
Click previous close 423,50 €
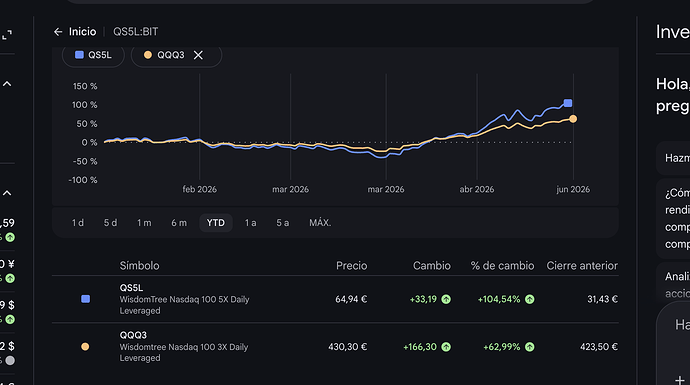coord(599,347)
